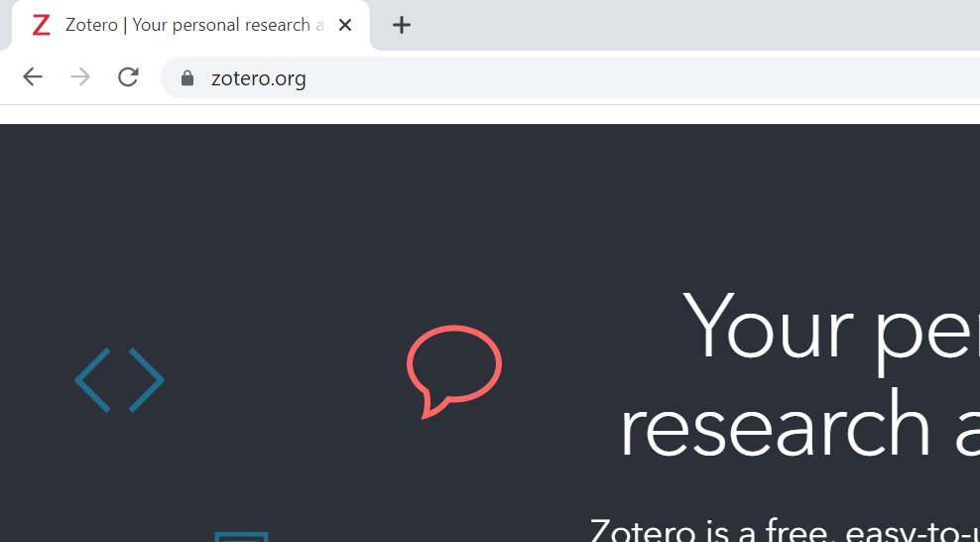Click the greyed-out Forward arrow button

(x=80, y=77)
